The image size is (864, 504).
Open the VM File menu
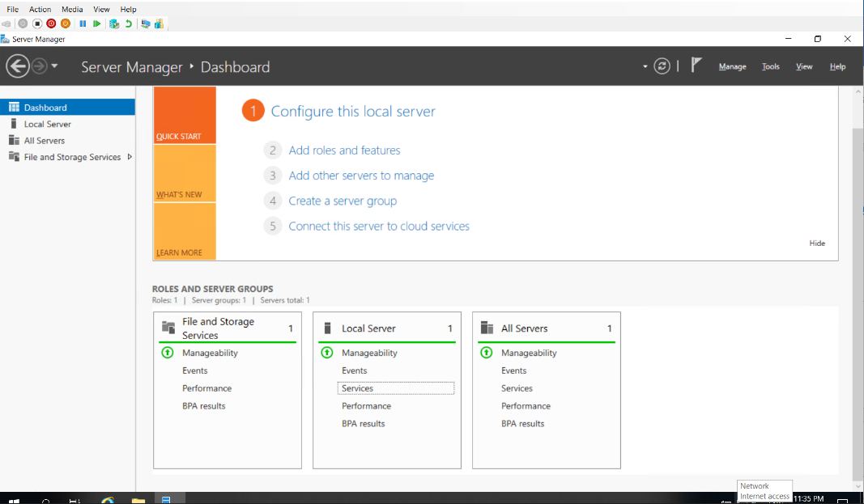[13, 10]
